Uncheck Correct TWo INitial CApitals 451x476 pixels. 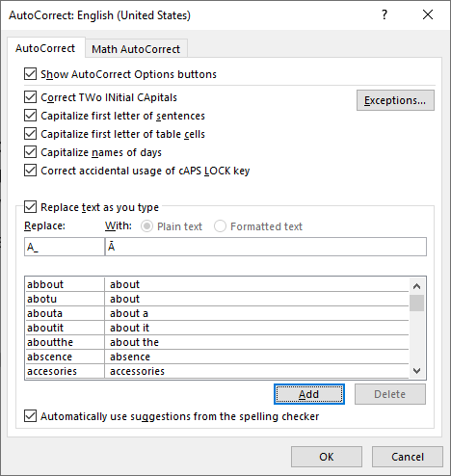pyautogui.click(x=31, y=97)
